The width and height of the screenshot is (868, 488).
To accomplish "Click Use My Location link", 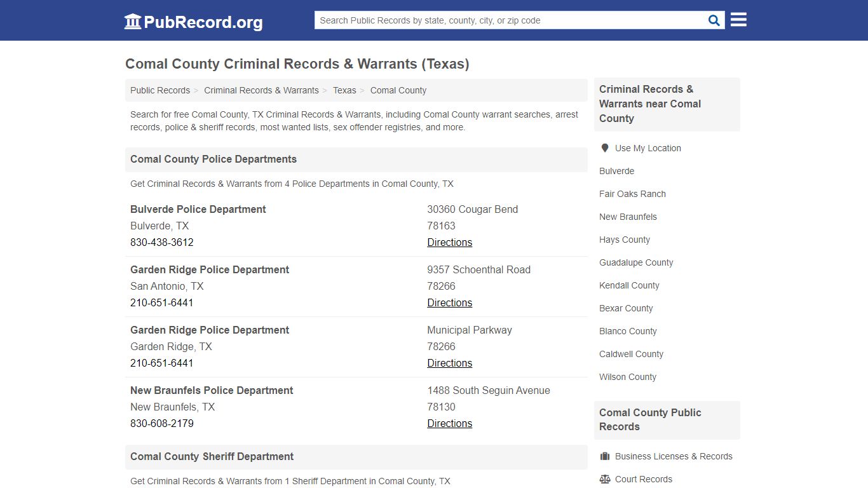I will coord(648,148).
